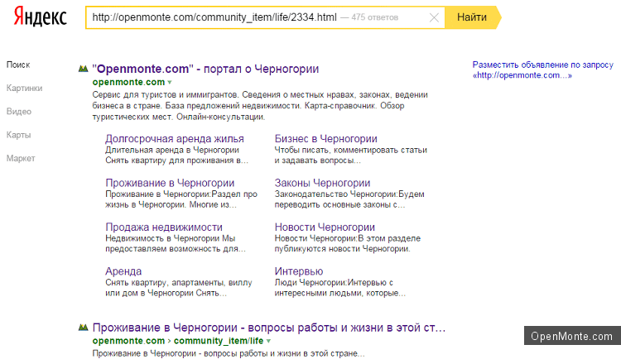This screenshot has width=621, height=364.
Task: Open the Проживание в Черногории - вопросы работы result title
Action: coord(269,328)
